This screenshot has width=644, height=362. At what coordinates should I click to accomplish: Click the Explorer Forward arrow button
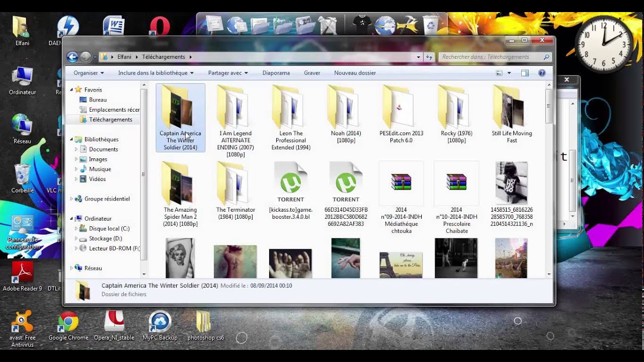[x=86, y=57]
